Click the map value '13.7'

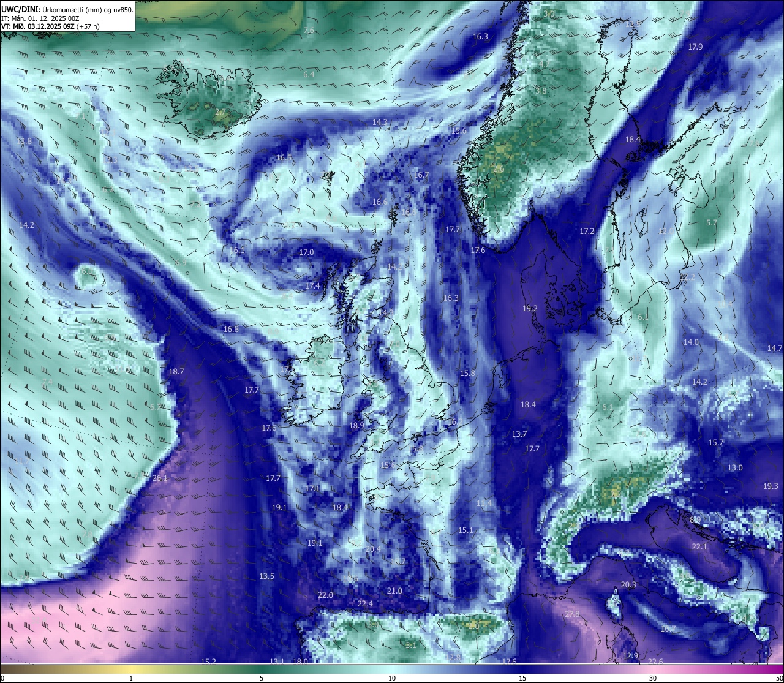(519, 434)
